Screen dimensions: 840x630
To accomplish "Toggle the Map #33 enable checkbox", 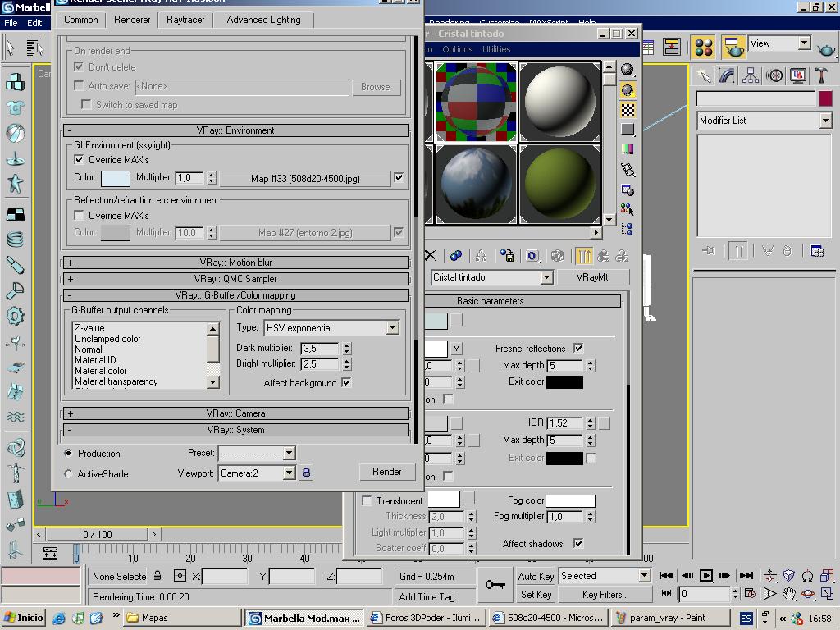I will pyautogui.click(x=399, y=177).
